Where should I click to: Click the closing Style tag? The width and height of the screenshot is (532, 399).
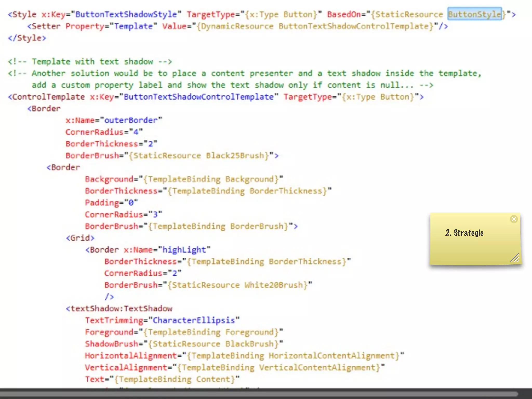coord(27,38)
